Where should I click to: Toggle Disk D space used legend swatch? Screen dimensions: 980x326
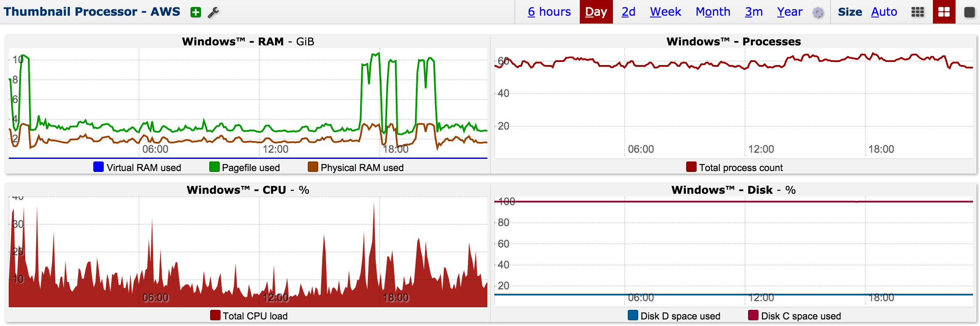(x=633, y=316)
